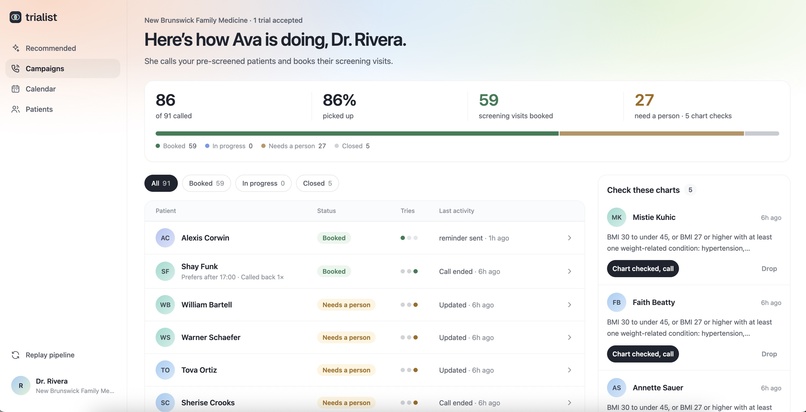Click the '86 of 91 called' stat

click(x=174, y=106)
